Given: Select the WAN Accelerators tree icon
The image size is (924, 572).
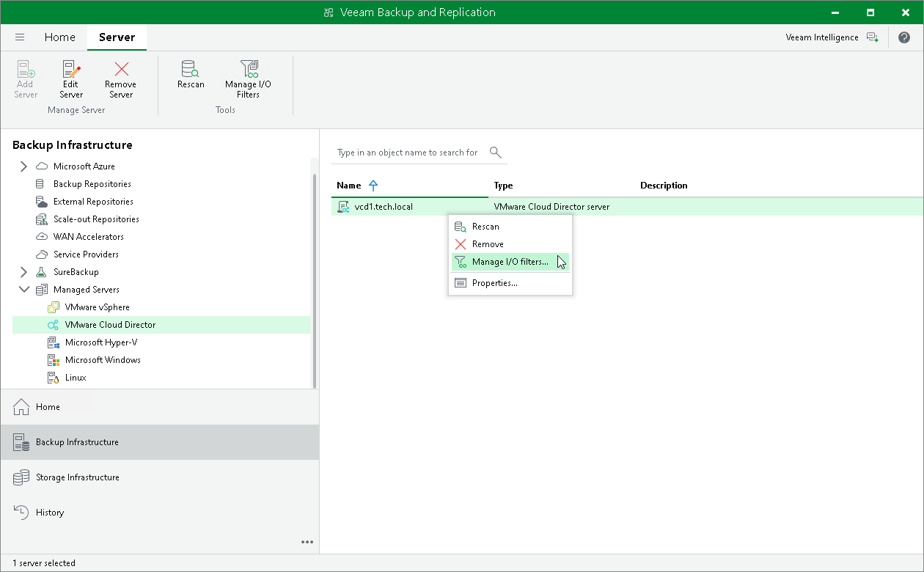Looking at the screenshot, I should (41, 237).
